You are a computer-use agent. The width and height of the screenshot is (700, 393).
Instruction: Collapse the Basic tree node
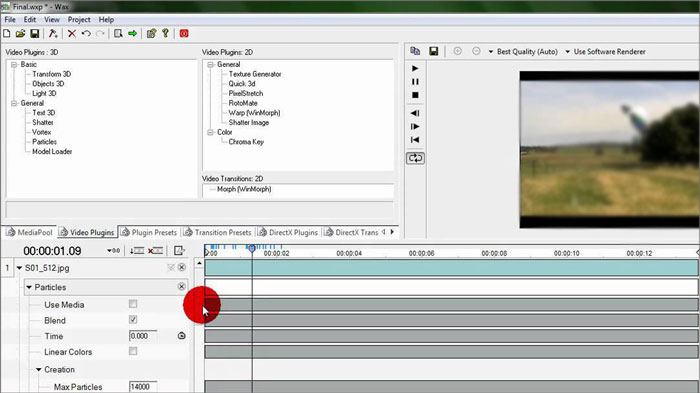[14, 64]
